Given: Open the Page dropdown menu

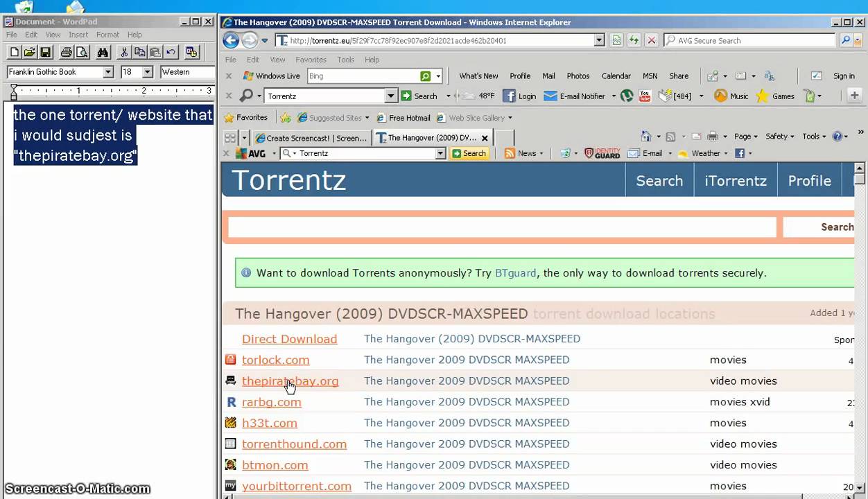Looking at the screenshot, I should (746, 137).
